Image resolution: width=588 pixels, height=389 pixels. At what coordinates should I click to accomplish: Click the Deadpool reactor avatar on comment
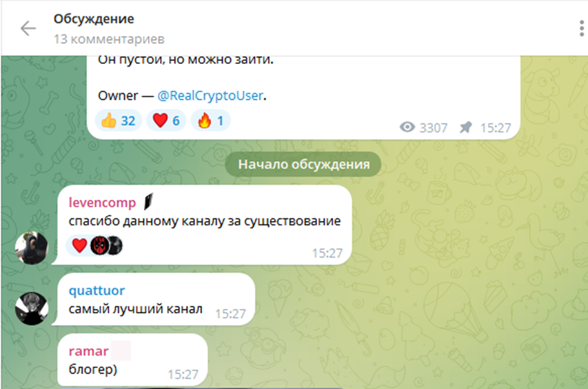pyautogui.click(x=99, y=246)
